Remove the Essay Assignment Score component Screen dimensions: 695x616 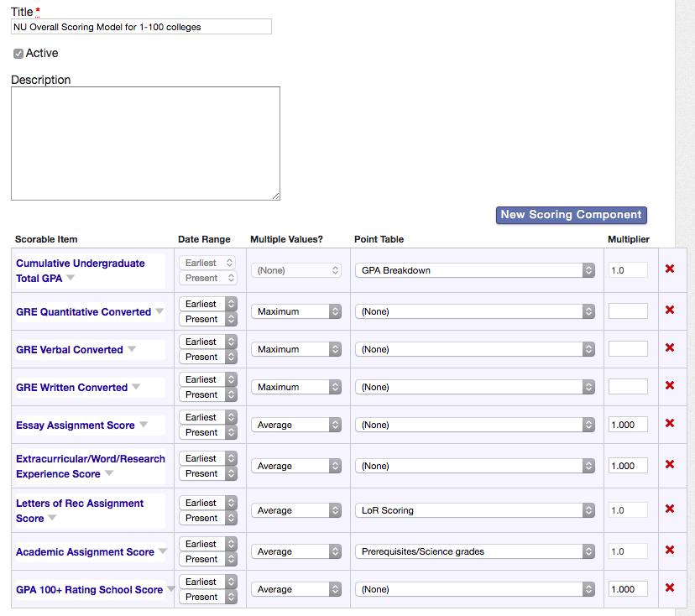(x=669, y=424)
